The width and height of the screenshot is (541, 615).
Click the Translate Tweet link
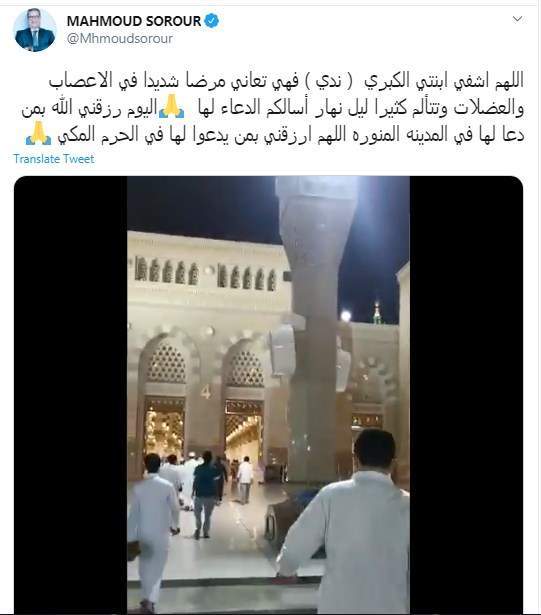[54, 159]
